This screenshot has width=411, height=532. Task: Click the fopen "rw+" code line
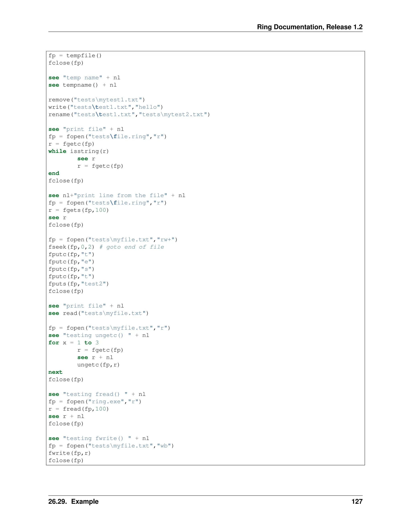(113, 240)
